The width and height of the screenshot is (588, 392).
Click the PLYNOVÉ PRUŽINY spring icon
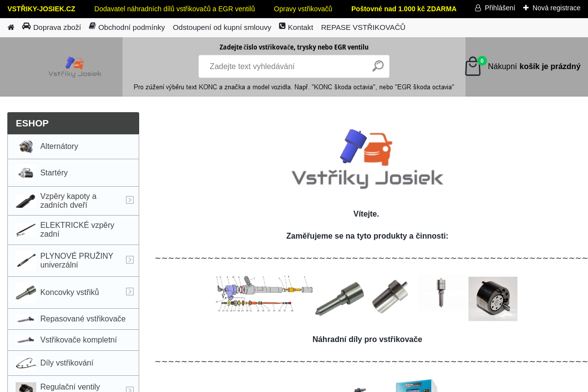25,260
